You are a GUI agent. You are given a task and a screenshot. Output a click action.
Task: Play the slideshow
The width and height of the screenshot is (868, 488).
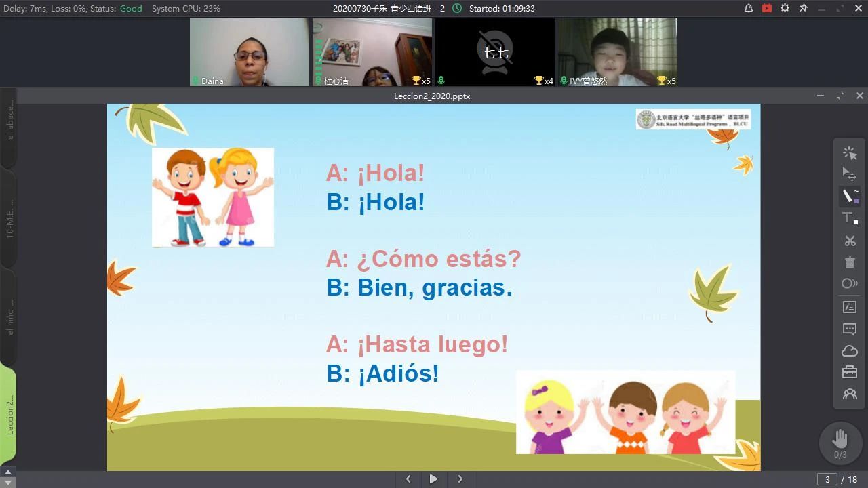coord(433,479)
